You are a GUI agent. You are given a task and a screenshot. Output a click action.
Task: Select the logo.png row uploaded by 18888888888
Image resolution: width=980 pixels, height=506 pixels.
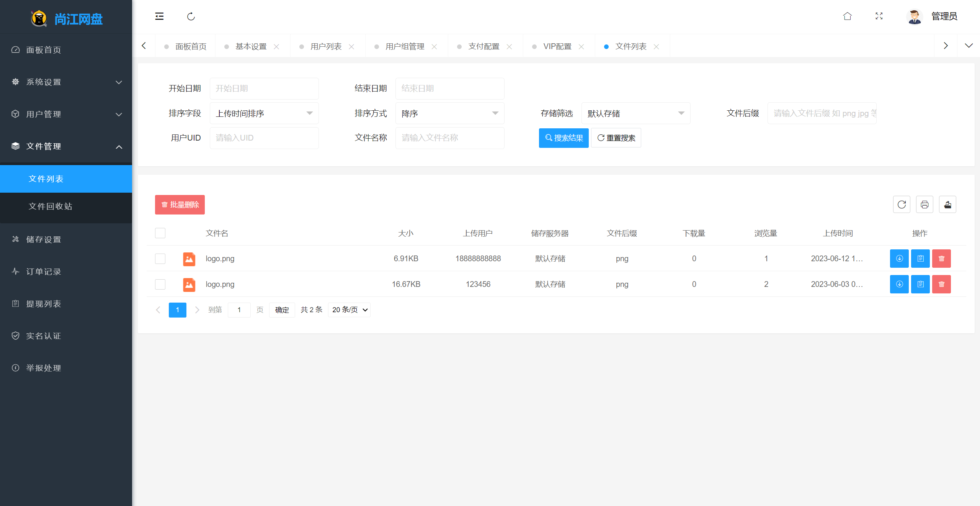(160, 259)
